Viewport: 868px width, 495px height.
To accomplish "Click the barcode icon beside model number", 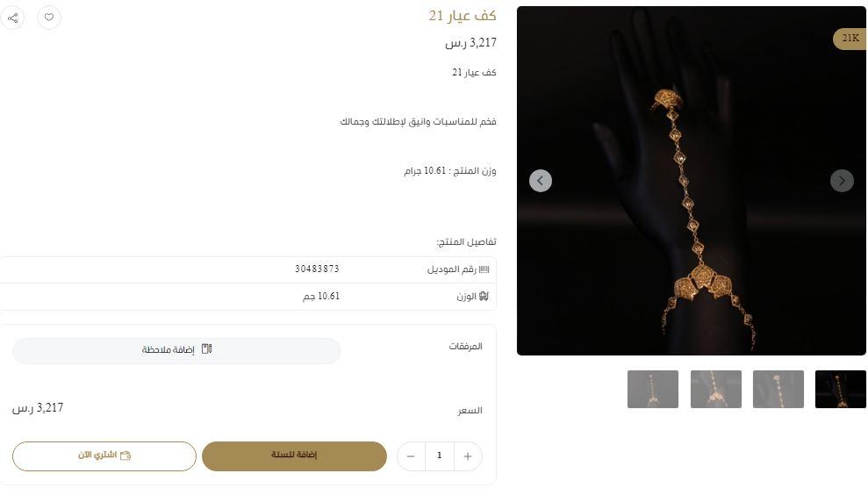I will pos(484,269).
